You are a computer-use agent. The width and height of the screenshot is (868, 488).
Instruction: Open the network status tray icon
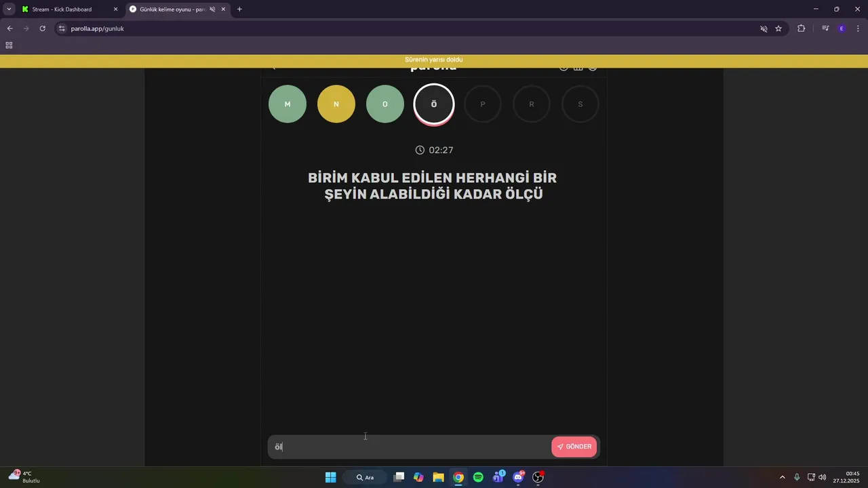point(811,477)
